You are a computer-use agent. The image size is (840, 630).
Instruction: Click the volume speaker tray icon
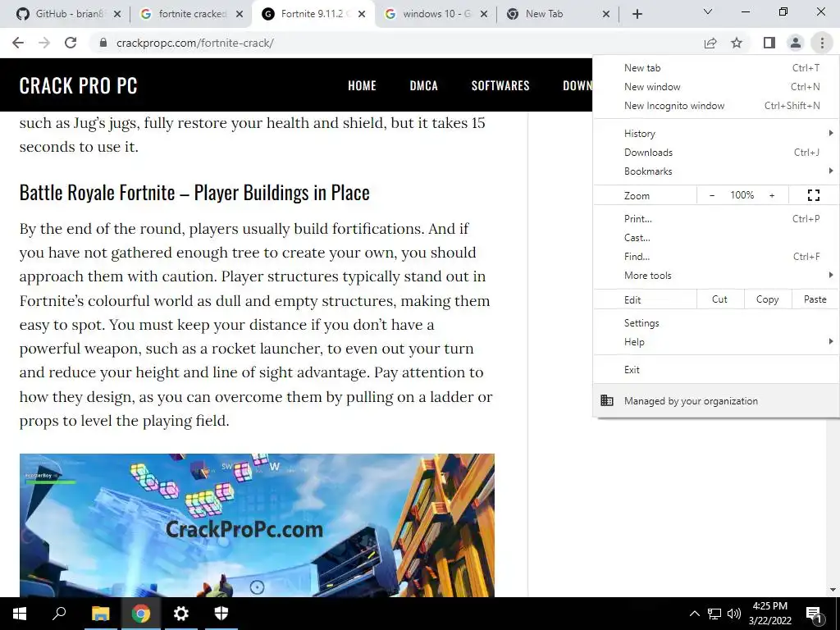(x=734, y=614)
